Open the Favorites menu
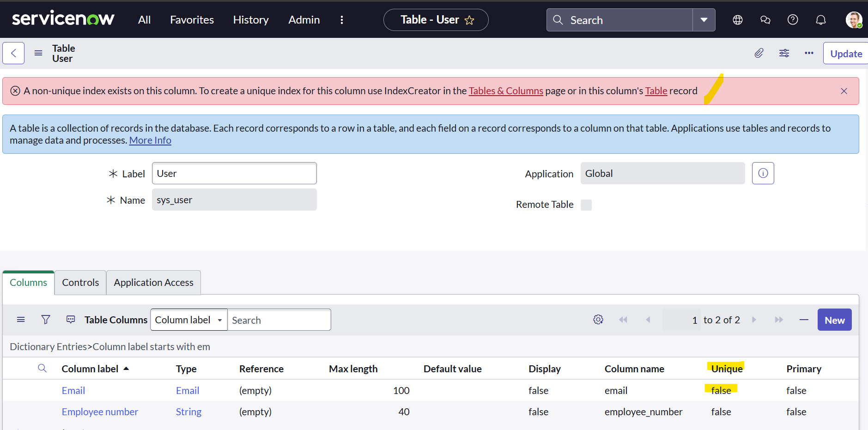Image resolution: width=868 pixels, height=430 pixels. pyautogui.click(x=192, y=20)
